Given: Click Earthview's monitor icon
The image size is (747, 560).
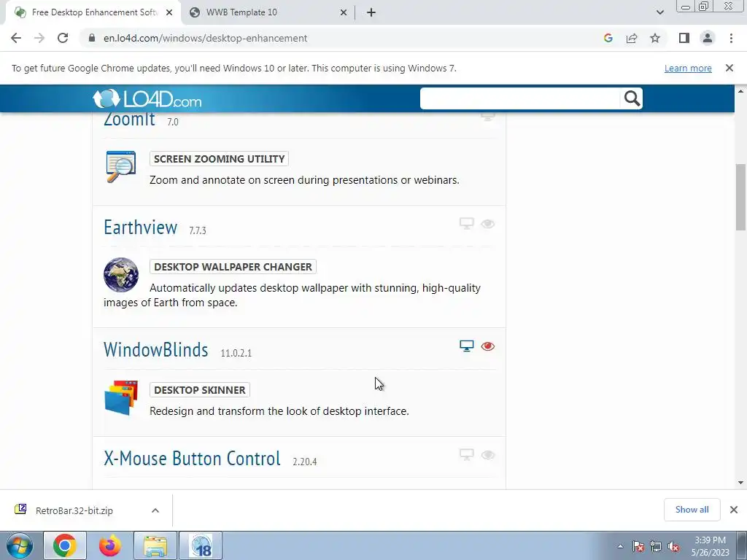Looking at the screenshot, I should (466, 223).
